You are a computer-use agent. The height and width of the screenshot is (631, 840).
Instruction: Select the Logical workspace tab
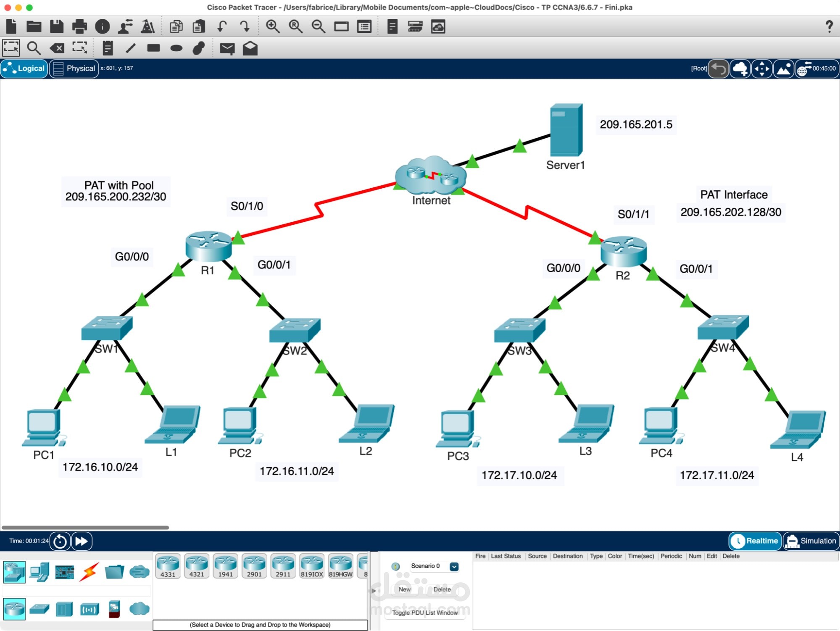(x=24, y=68)
